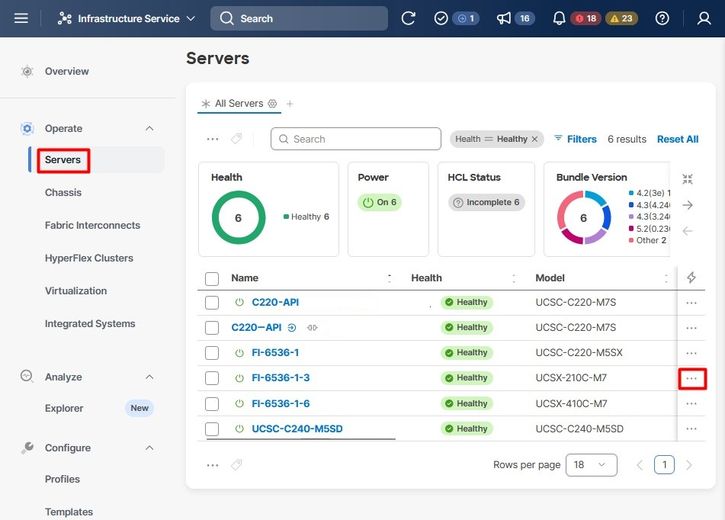Open the alarms bell icon
Viewport: 725px width, 520px height.
(x=559, y=18)
